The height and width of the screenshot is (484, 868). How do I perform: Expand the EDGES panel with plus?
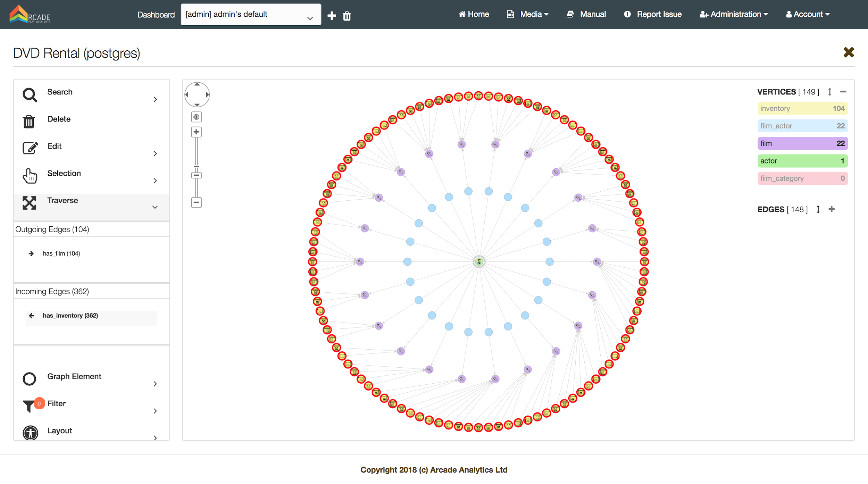point(831,209)
